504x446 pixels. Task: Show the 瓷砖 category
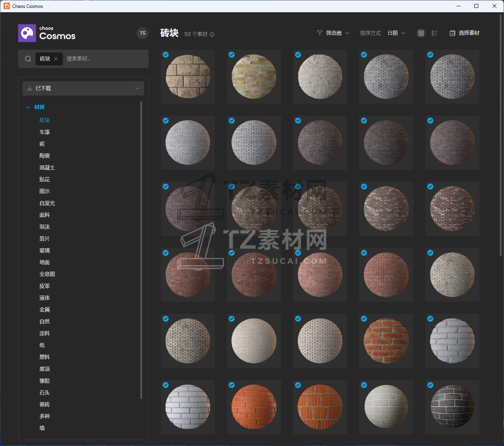(x=45, y=405)
